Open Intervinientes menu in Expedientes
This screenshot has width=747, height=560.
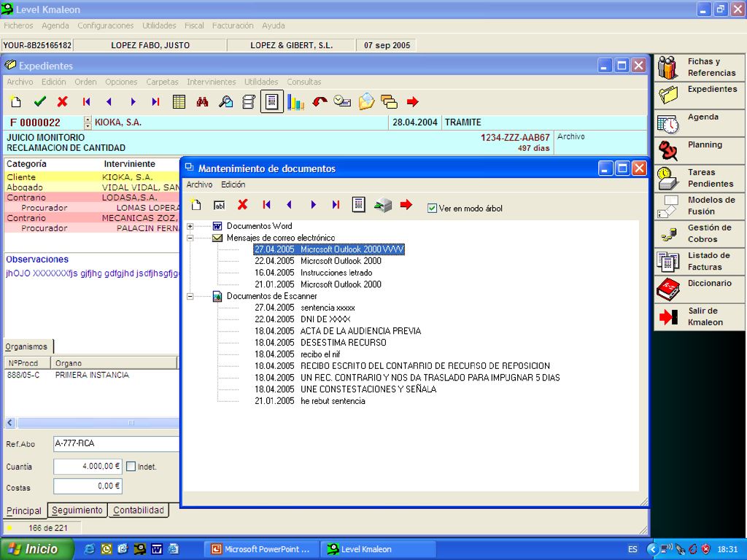(211, 82)
